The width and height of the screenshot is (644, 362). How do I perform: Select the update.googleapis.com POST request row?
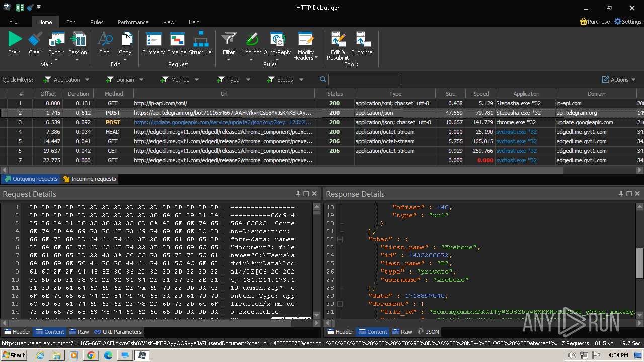point(322,122)
